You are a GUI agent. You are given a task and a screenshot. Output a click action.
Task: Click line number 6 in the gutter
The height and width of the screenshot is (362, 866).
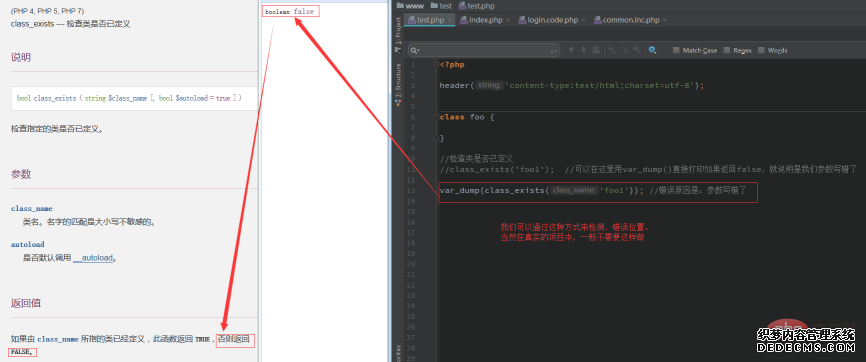pos(413,117)
